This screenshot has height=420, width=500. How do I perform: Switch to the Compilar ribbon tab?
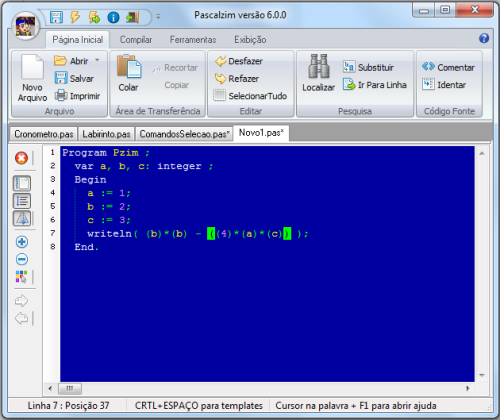pyautogui.click(x=136, y=40)
